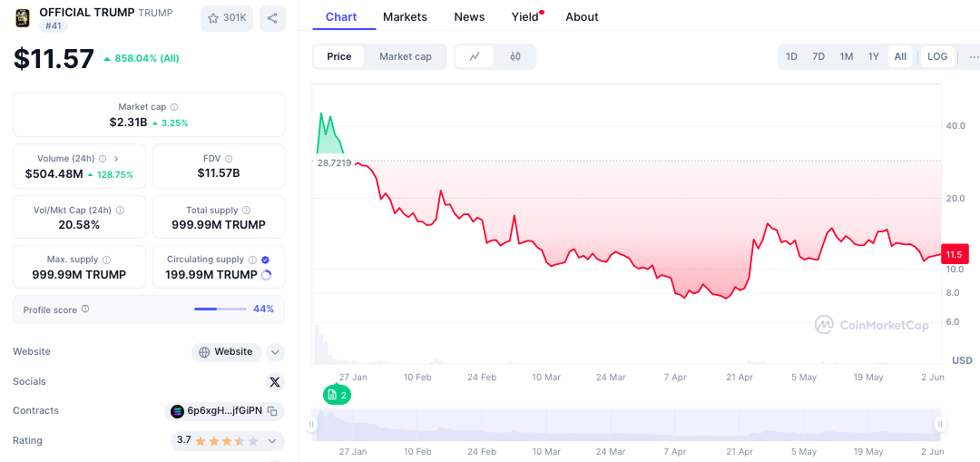Show info tooltip for Profile score
The width and height of the screenshot is (980, 462).
[x=85, y=309]
